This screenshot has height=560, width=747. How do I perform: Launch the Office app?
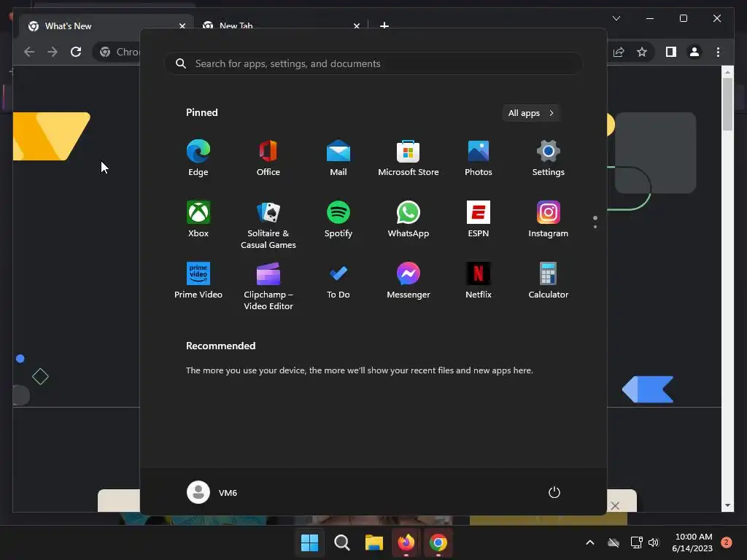tap(268, 157)
